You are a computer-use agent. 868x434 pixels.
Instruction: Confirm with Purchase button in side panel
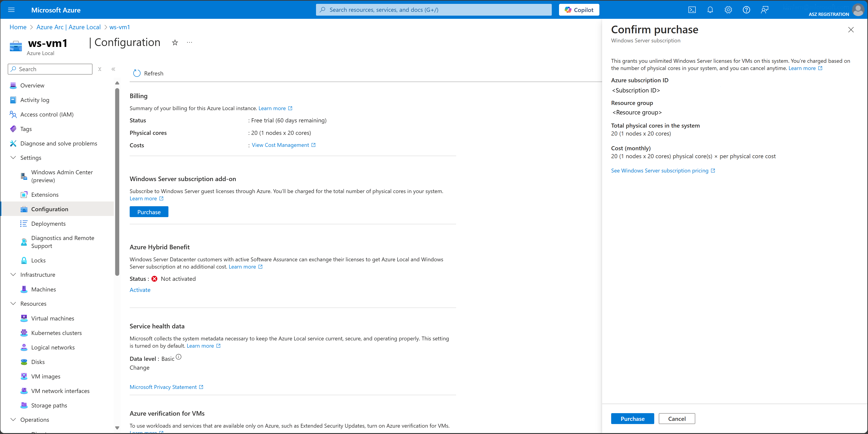tap(632, 419)
